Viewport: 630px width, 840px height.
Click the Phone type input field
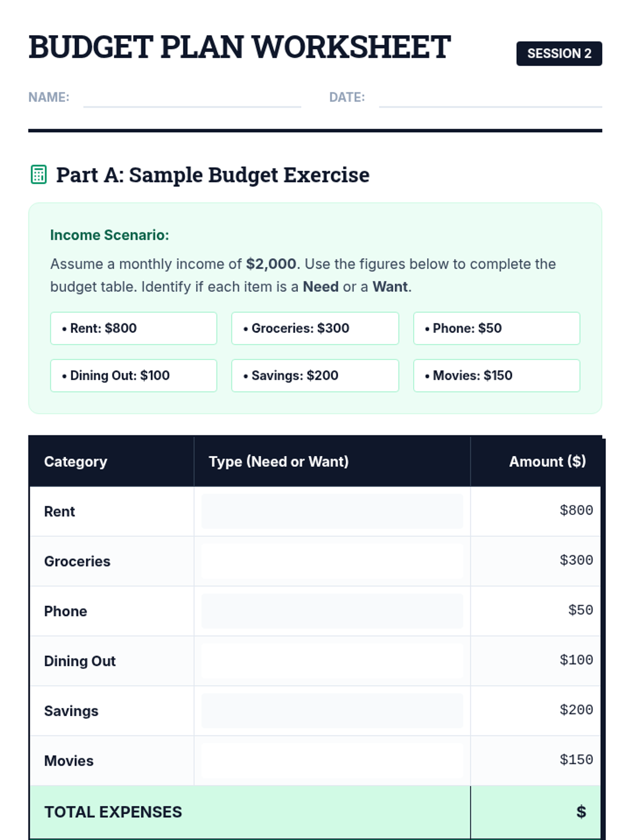tap(332, 611)
